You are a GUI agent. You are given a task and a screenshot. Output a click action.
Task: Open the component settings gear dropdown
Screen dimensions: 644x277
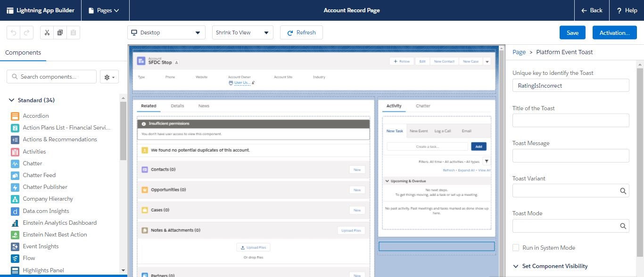point(109,77)
